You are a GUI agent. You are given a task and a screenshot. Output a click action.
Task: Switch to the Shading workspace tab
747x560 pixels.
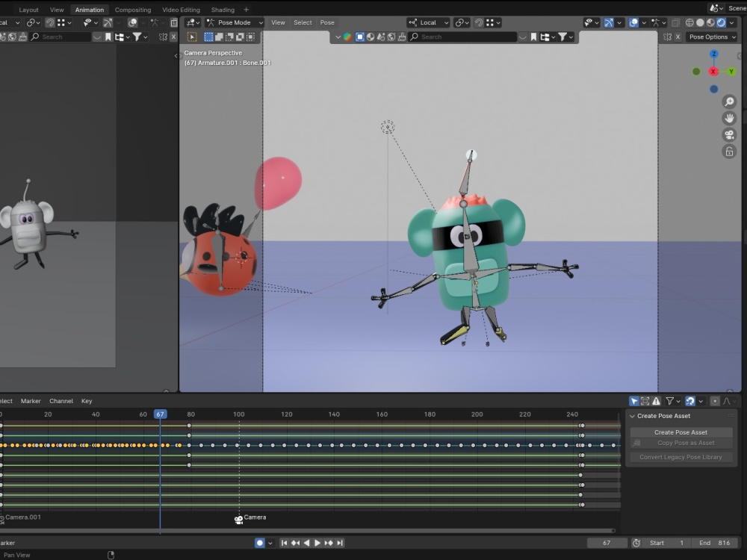coord(223,10)
